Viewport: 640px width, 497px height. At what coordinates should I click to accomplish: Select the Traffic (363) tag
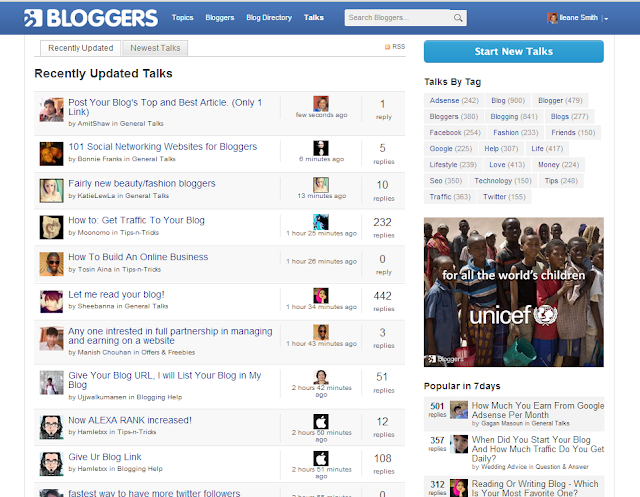coord(450,197)
